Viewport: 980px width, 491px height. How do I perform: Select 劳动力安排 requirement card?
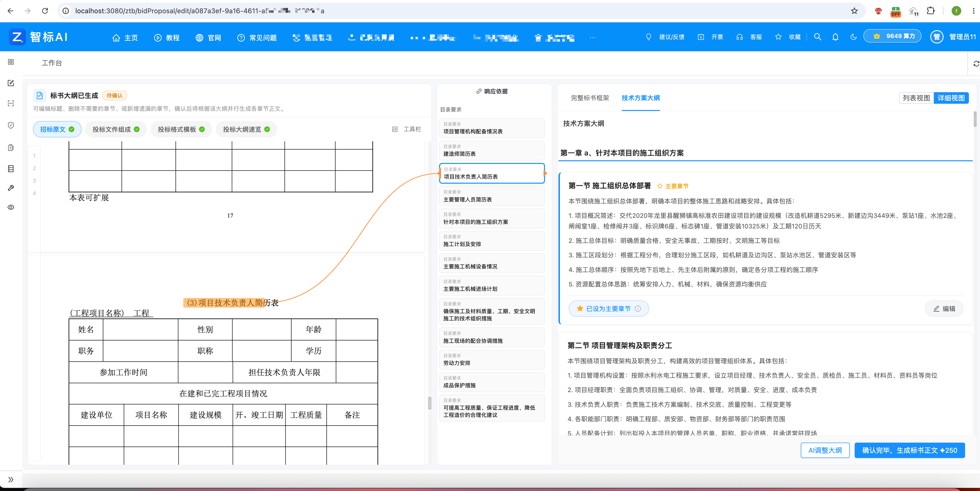coord(492,360)
